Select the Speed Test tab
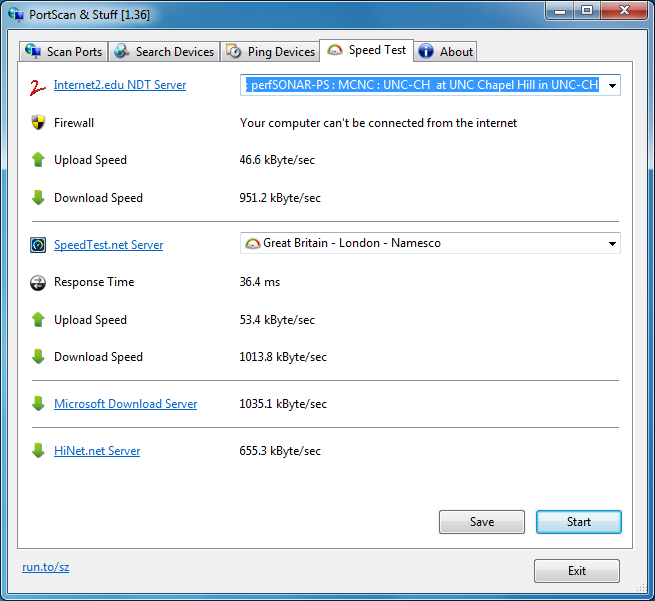The width and height of the screenshot is (655, 601). (366, 51)
